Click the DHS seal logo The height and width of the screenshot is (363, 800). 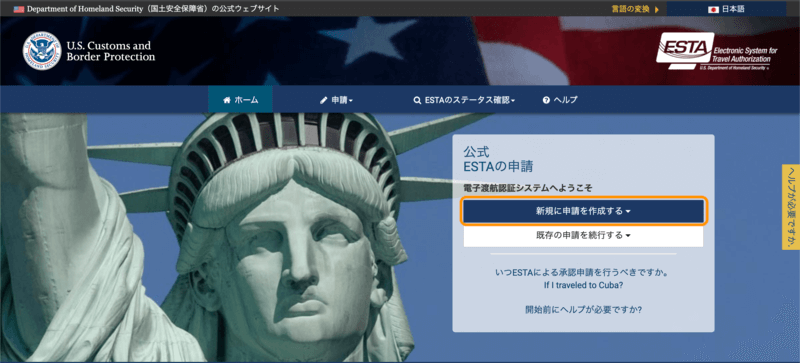point(42,51)
